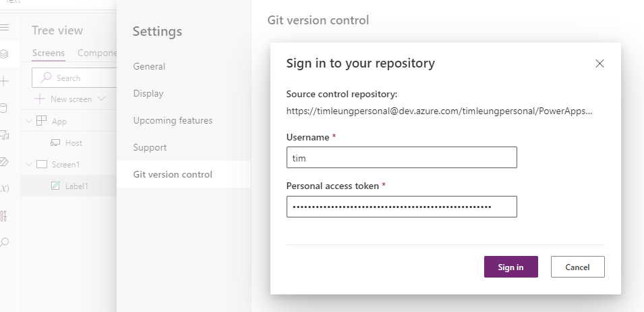Open the hamburger menu icon
Viewport: 644px width, 312px height.
coord(4,28)
